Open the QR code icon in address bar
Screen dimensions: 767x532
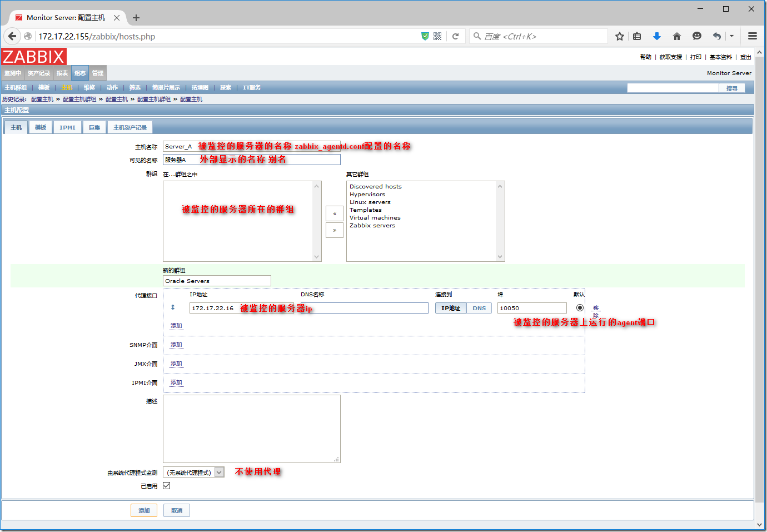pyautogui.click(x=437, y=36)
